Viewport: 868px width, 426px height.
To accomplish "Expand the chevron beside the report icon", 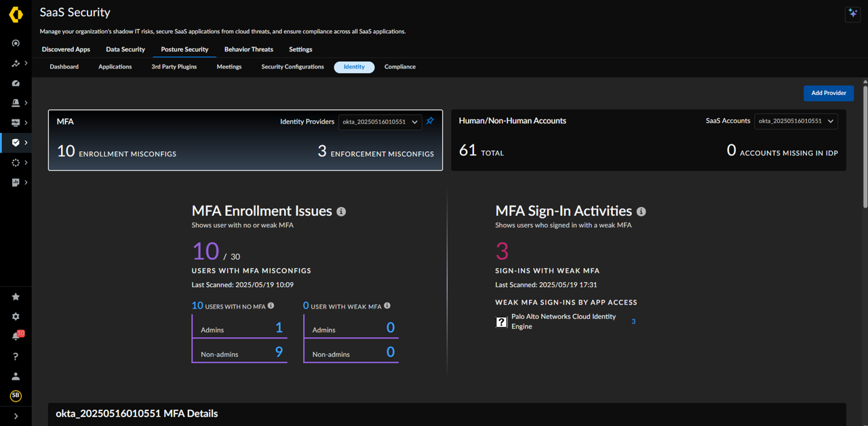I will (26, 182).
